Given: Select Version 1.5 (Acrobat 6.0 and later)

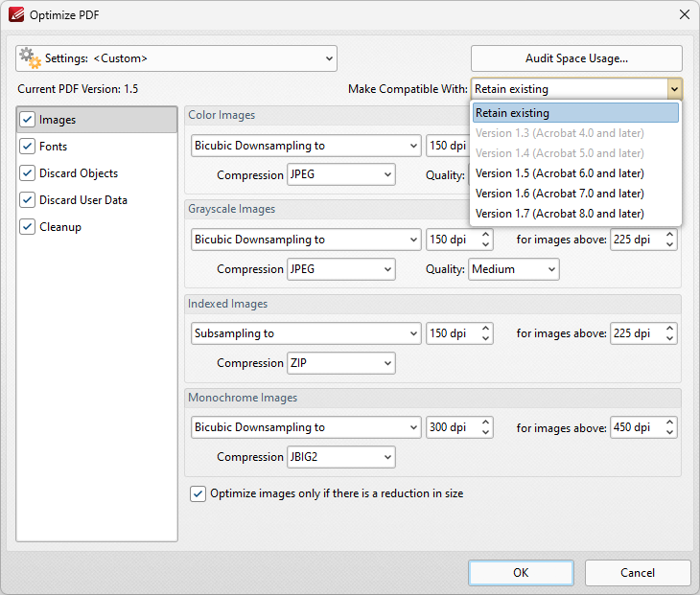Looking at the screenshot, I should click(x=575, y=173).
